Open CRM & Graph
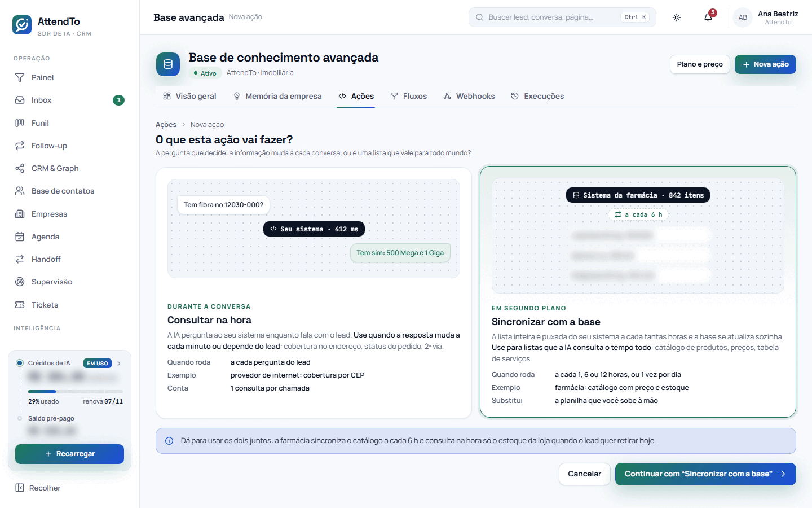This screenshot has height=508, width=812. click(x=69, y=168)
